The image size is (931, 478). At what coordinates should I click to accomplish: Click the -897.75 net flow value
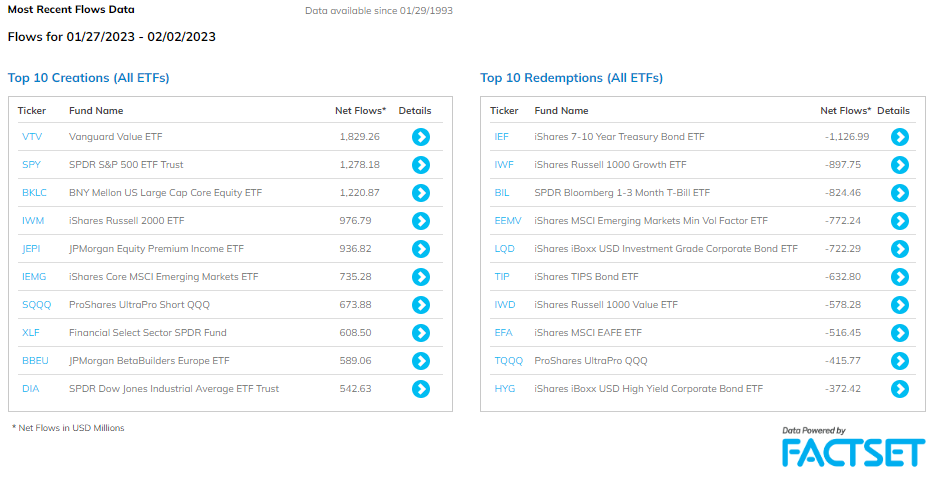pyautogui.click(x=843, y=164)
